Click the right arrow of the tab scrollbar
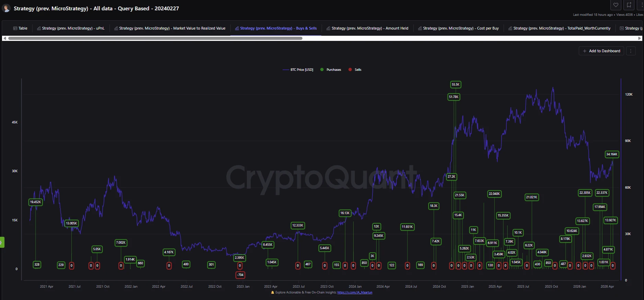644x300 pixels. (640, 38)
